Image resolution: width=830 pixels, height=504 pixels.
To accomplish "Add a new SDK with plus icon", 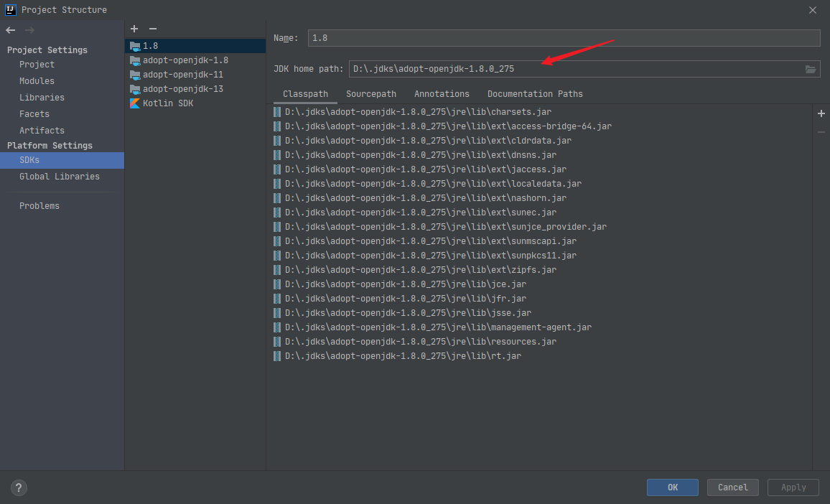I will [x=134, y=29].
